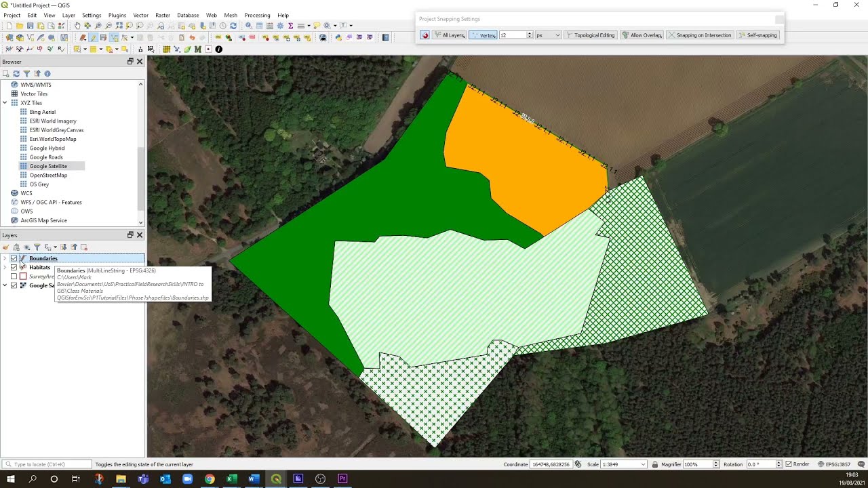868x488 pixels.
Task: Filter the Browser panel contents
Action: (x=26, y=73)
